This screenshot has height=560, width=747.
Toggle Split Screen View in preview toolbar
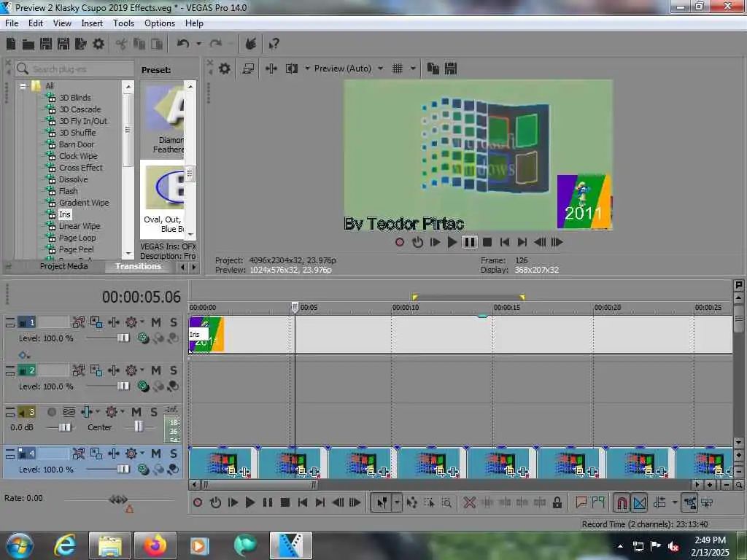click(292, 69)
